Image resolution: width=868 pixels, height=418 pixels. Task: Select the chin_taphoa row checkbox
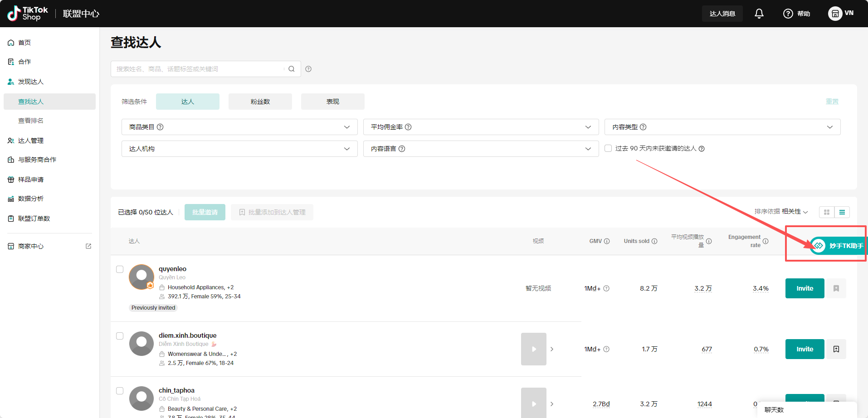[120, 391]
